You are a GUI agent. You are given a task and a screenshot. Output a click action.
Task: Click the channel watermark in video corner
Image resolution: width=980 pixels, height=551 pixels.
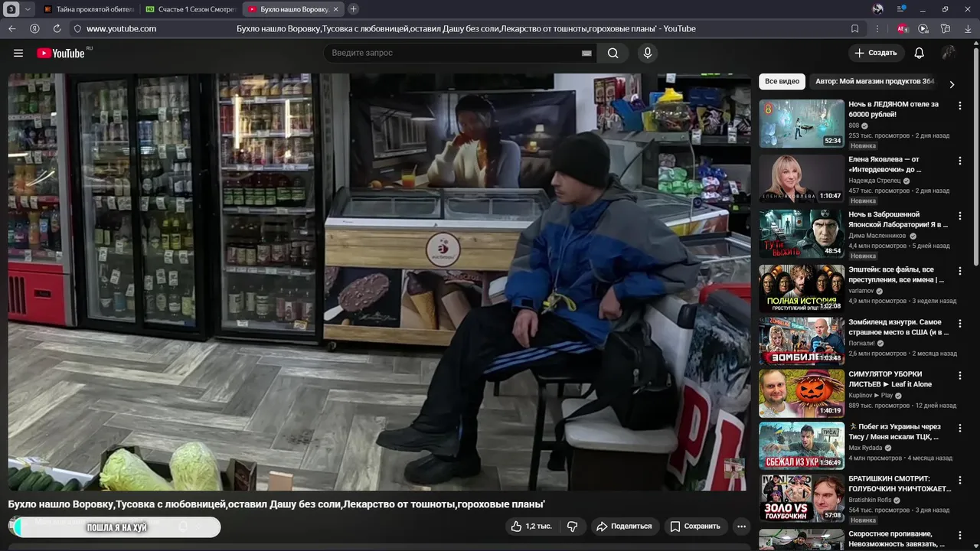(x=734, y=468)
